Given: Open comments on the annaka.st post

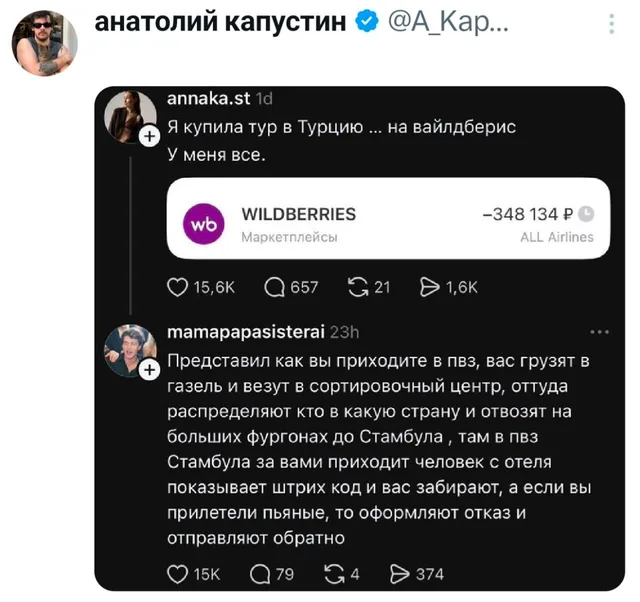Looking at the screenshot, I should pos(274,287).
